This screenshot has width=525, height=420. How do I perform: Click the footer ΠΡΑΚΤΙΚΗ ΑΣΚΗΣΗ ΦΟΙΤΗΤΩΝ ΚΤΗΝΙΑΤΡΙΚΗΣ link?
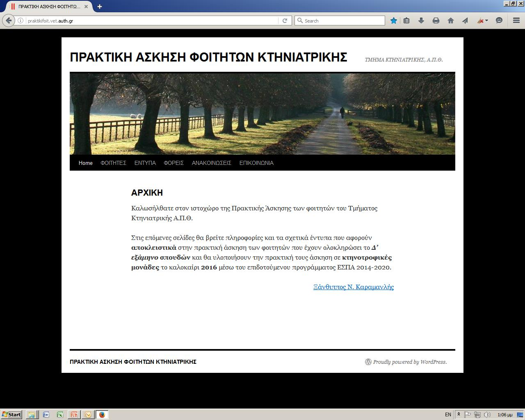point(133,362)
